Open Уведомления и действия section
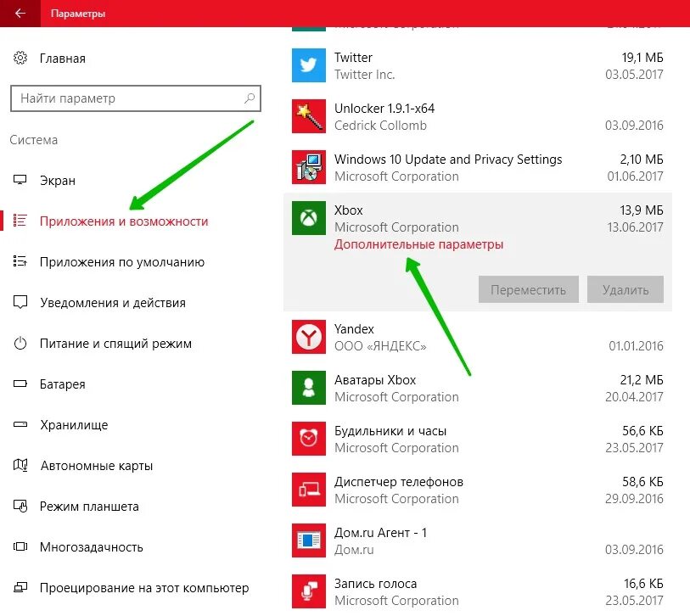The width and height of the screenshot is (690, 616). click(113, 303)
